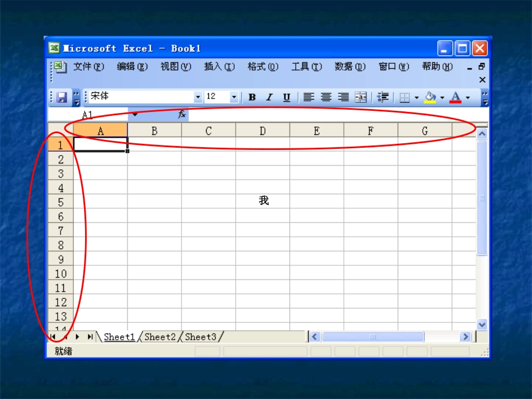Click vertical scrollbar down arrow
This screenshot has width=532, height=399.
click(482, 325)
